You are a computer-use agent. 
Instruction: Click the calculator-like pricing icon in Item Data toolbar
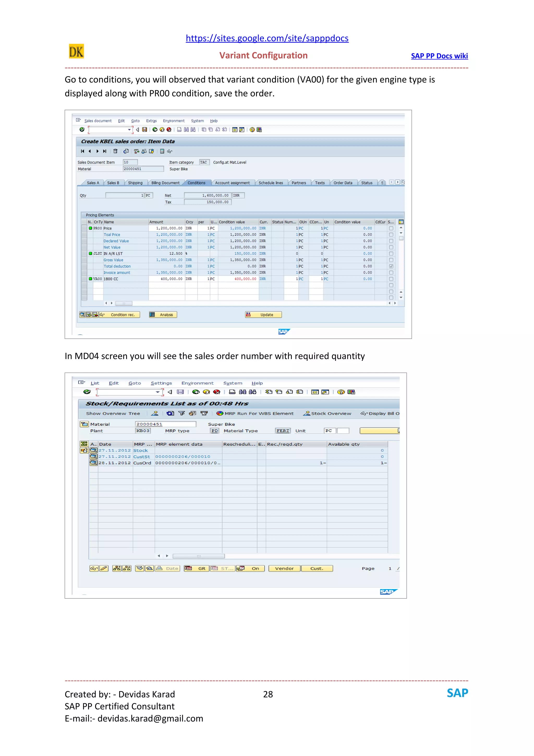click(162, 152)
